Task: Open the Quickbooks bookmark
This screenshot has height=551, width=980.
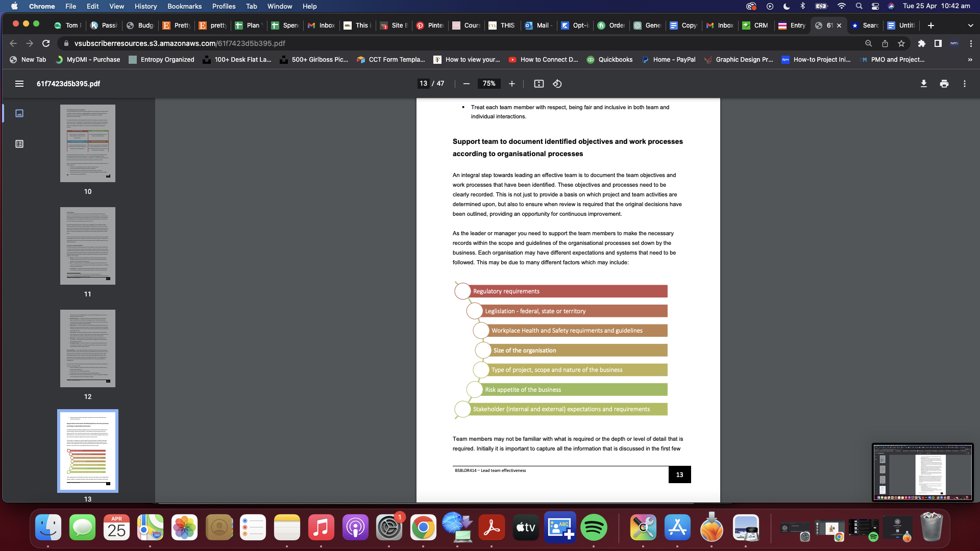Action: coord(609,60)
